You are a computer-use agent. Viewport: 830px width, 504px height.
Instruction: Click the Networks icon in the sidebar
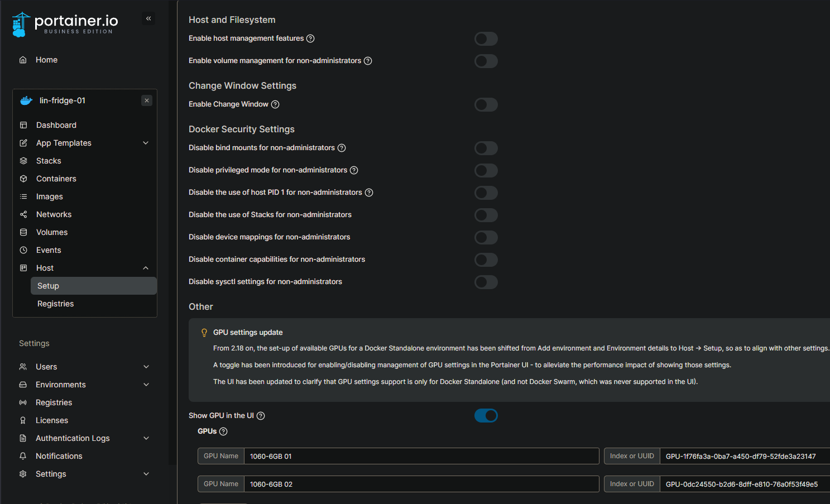23,214
